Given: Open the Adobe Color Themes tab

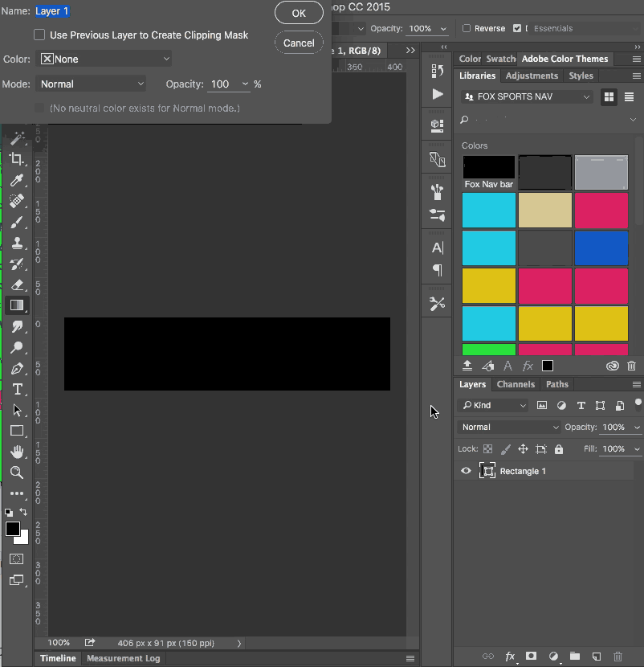Looking at the screenshot, I should pos(565,58).
